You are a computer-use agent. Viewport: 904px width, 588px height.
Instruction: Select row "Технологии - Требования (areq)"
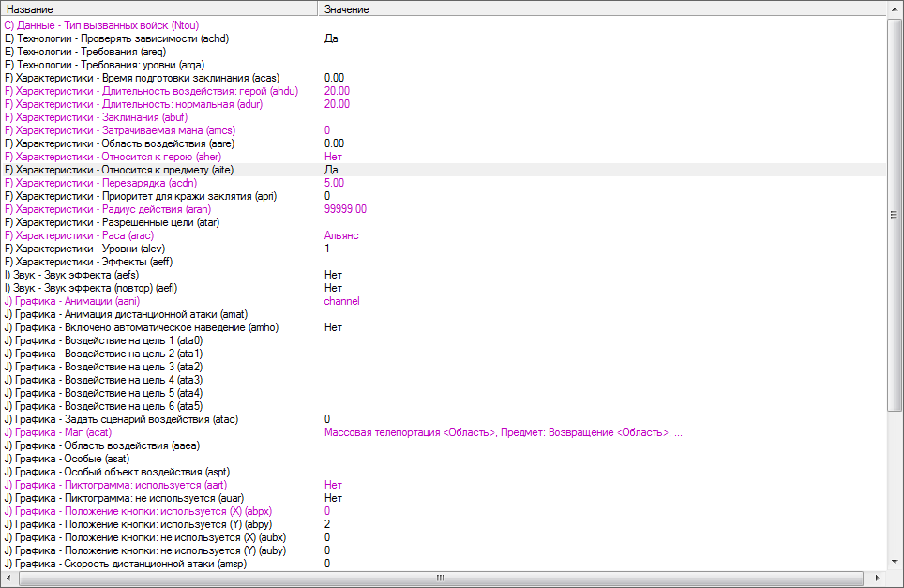(x=444, y=52)
